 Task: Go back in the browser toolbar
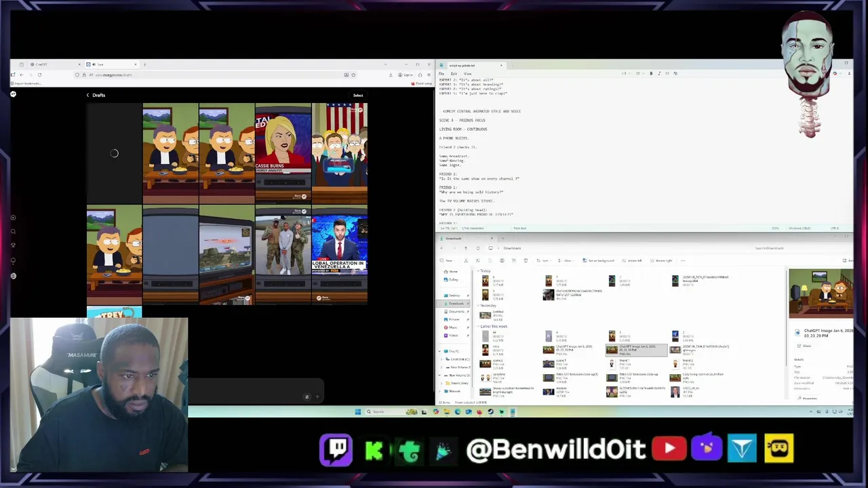pyautogui.click(x=22, y=75)
